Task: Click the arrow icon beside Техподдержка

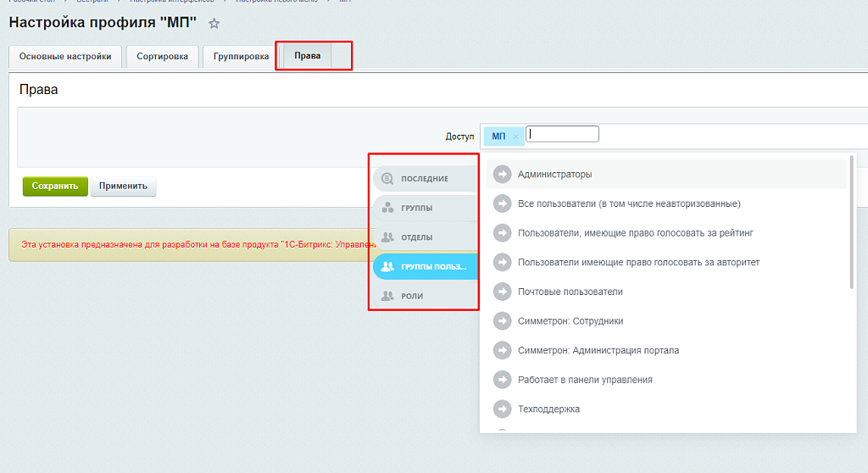Action: pyautogui.click(x=503, y=409)
